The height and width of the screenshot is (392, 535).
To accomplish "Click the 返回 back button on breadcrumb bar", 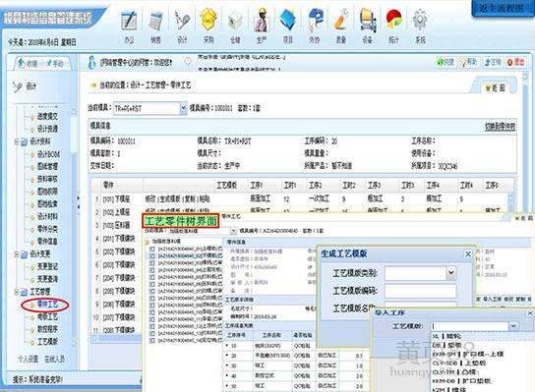I will coord(496,88).
